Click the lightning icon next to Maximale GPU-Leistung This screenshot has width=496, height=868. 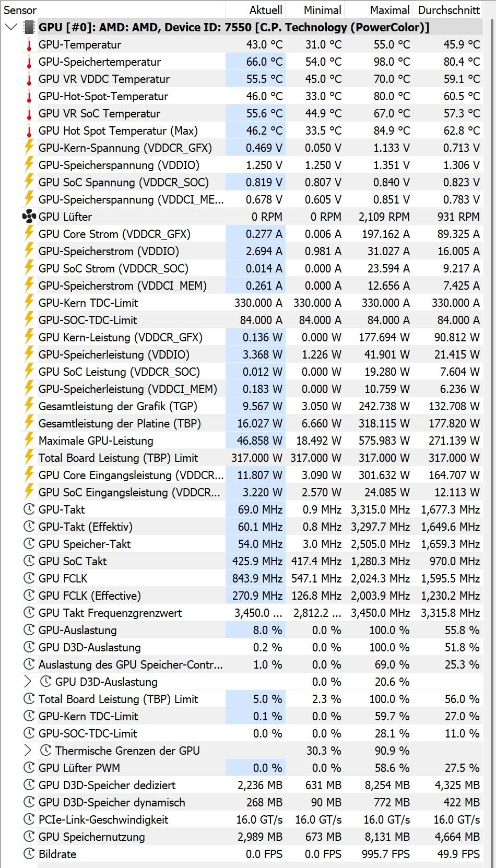29,441
